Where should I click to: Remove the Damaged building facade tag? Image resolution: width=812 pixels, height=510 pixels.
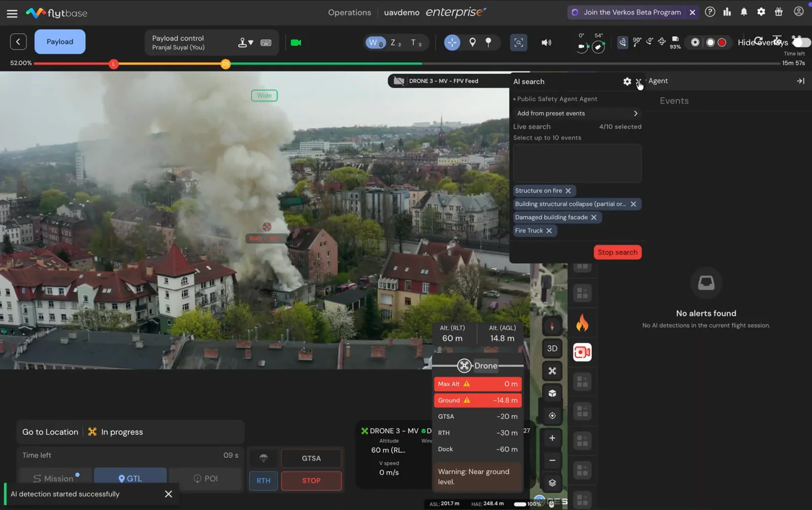[x=594, y=217]
